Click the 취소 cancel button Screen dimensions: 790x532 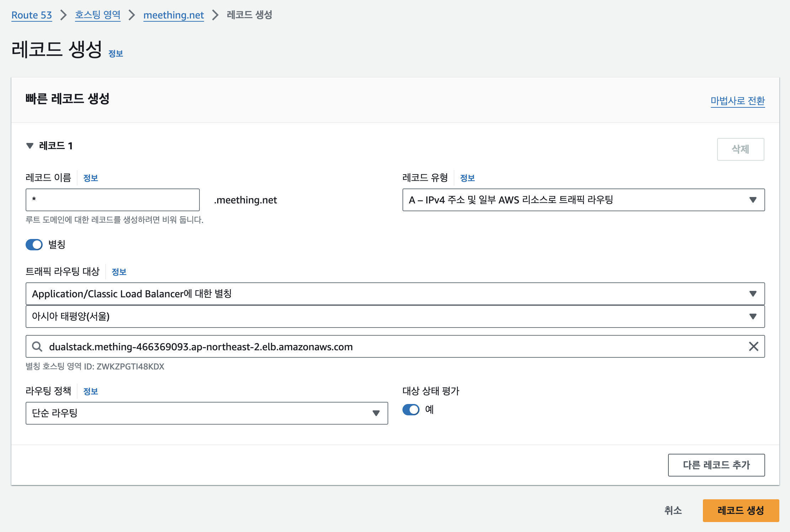pyautogui.click(x=673, y=511)
